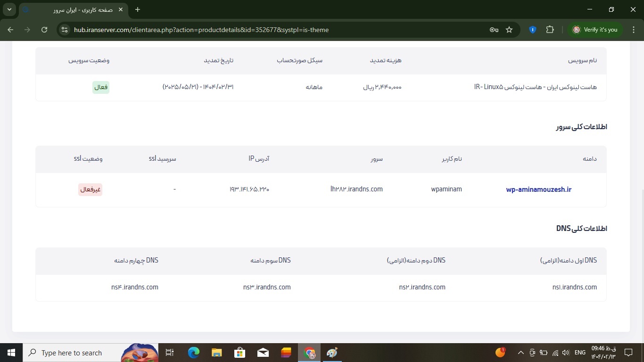Click the Verify it's you profile button

point(595,30)
